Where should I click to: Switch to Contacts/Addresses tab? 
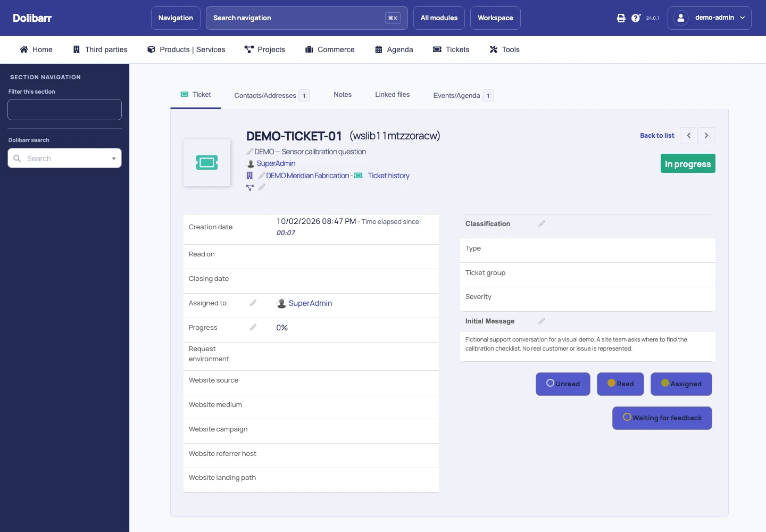272,96
